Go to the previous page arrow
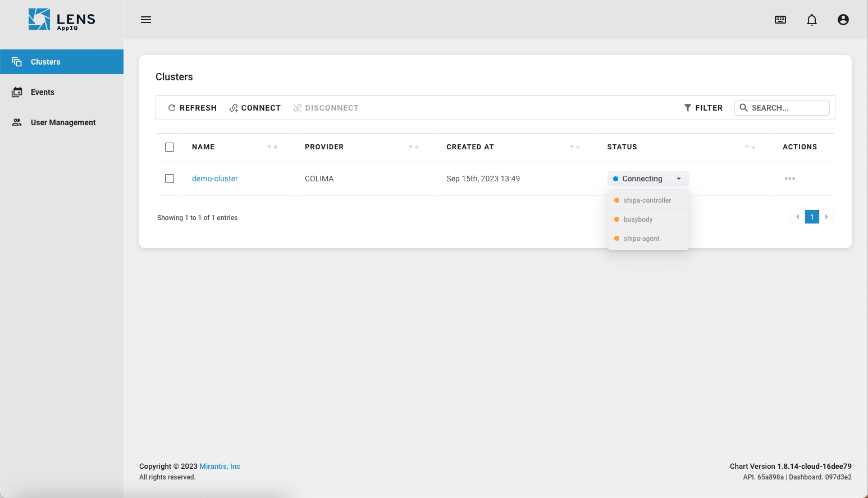Screen dimensions: 868x498 (798, 217)
